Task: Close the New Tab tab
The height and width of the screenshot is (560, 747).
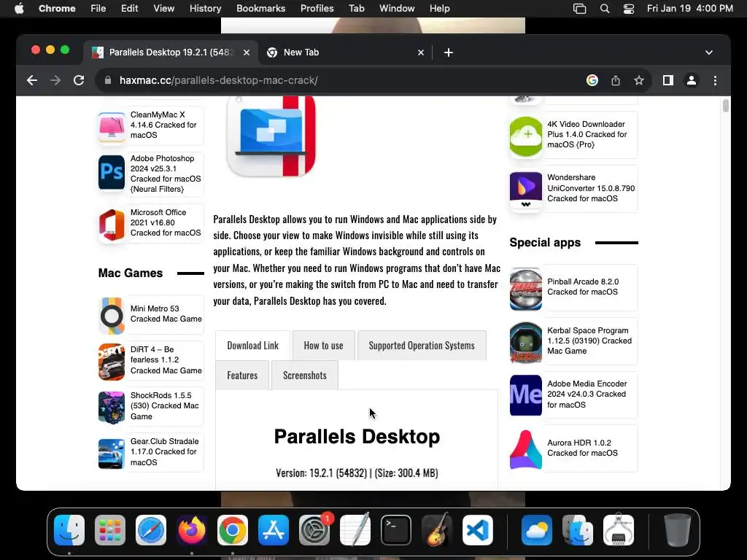Action: [421, 52]
